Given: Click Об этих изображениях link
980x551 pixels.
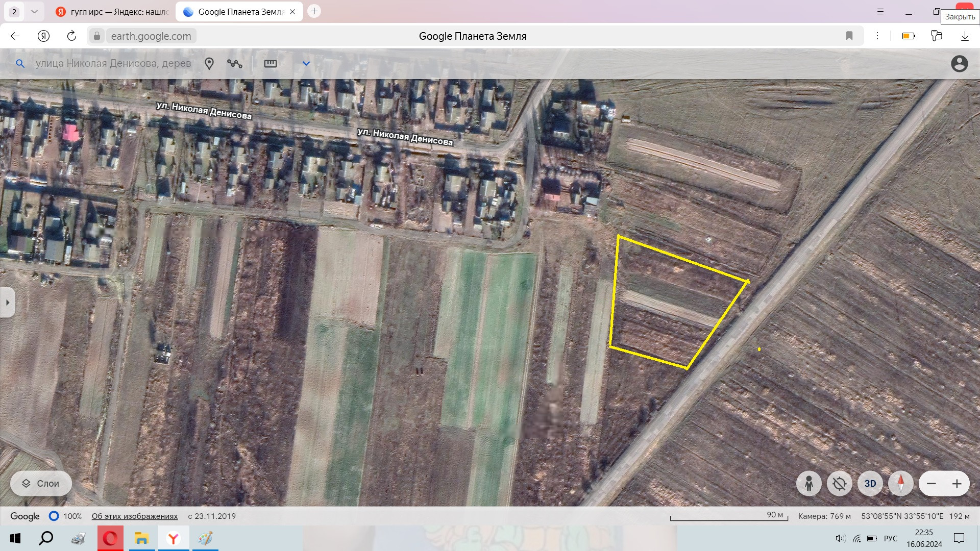Looking at the screenshot, I should pyautogui.click(x=135, y=516).
